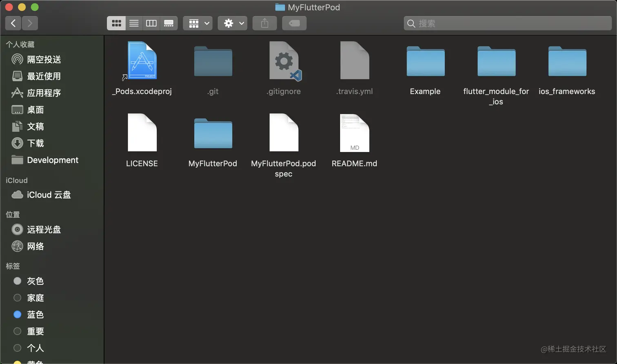Minimize the Finder window with the yellow button
This screenshot has width=617, height=364.
click(x=22, y=7)
